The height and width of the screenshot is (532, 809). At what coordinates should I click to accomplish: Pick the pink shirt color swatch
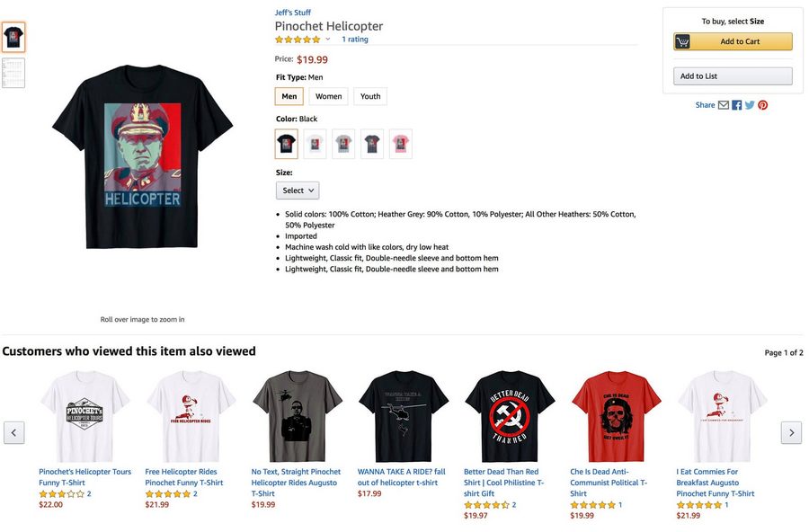(400, 144)
